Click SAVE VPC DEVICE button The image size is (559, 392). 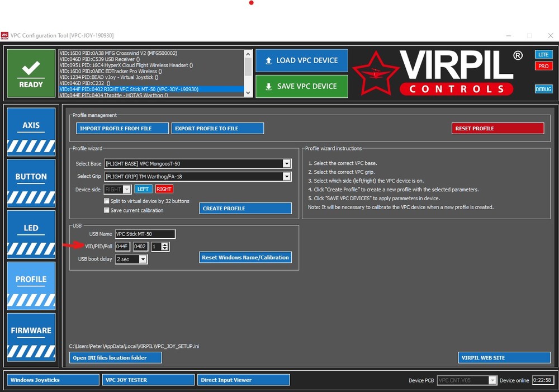click(x=302, y=86)
